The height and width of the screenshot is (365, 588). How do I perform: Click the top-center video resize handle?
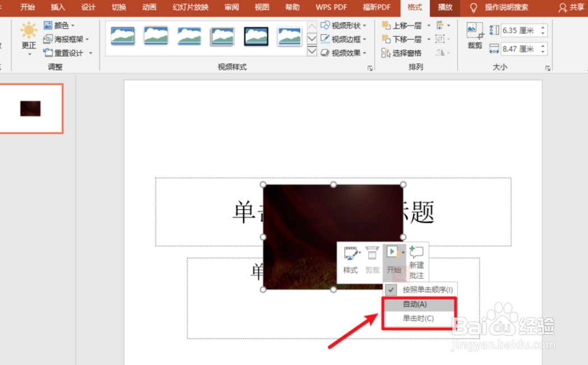tap(333, 185)
